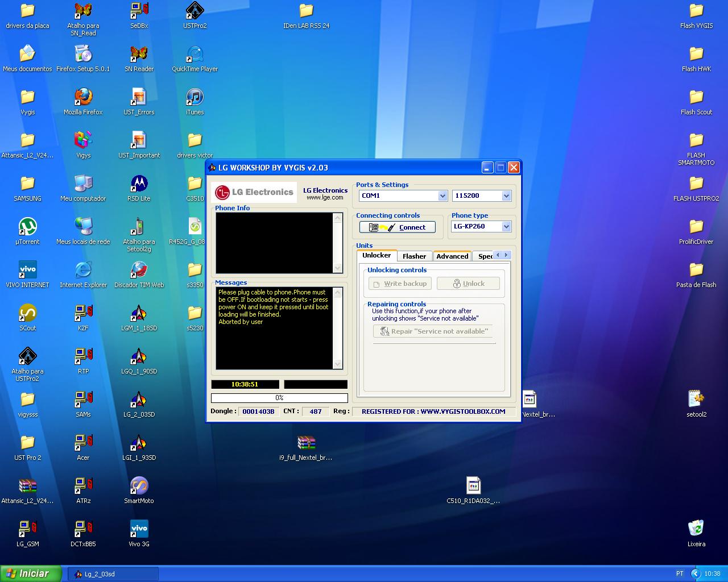
Task: Click the 0% progress bar
Action: pyautogui.click(x=279, y=398)
